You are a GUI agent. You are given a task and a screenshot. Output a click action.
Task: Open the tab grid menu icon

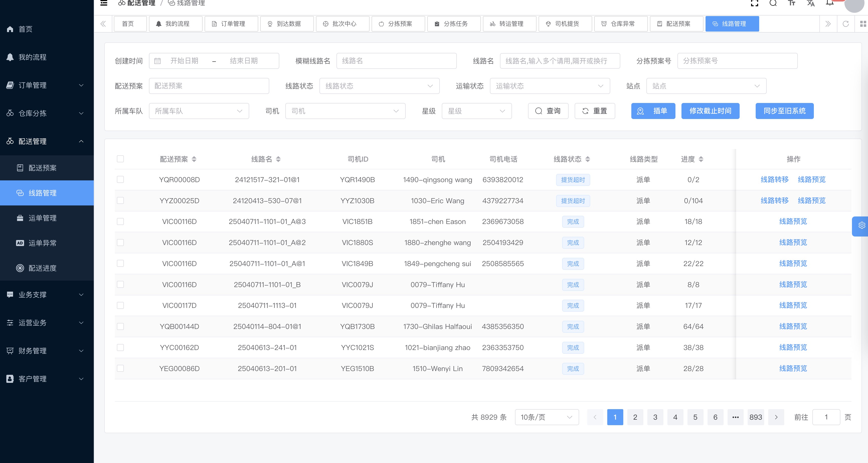(x=863, y=24)
